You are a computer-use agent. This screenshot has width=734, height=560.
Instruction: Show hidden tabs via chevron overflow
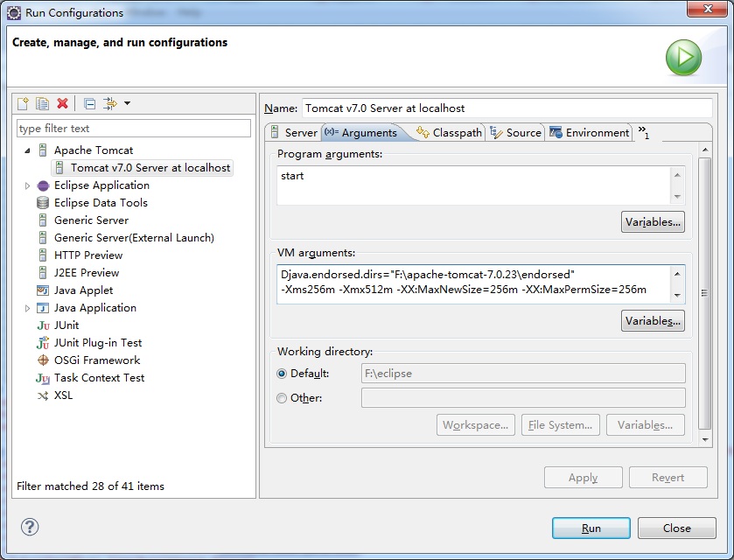644,132
